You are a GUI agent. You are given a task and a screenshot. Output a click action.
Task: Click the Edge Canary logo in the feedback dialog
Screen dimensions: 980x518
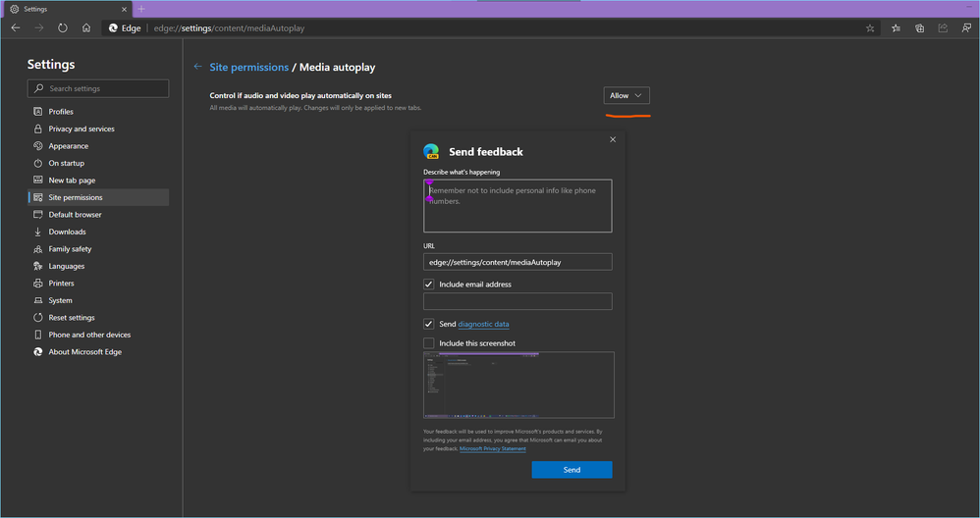[x=431, y=151]
